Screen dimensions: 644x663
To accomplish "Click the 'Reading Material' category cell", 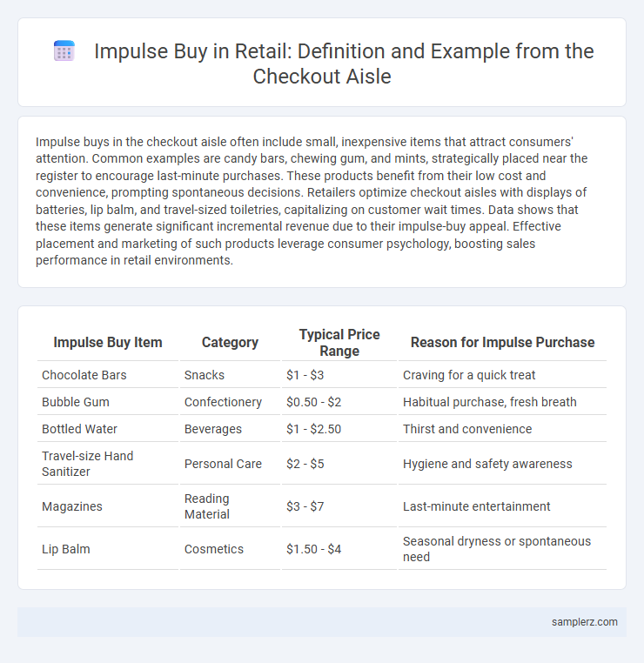I will tap(230, 506).
